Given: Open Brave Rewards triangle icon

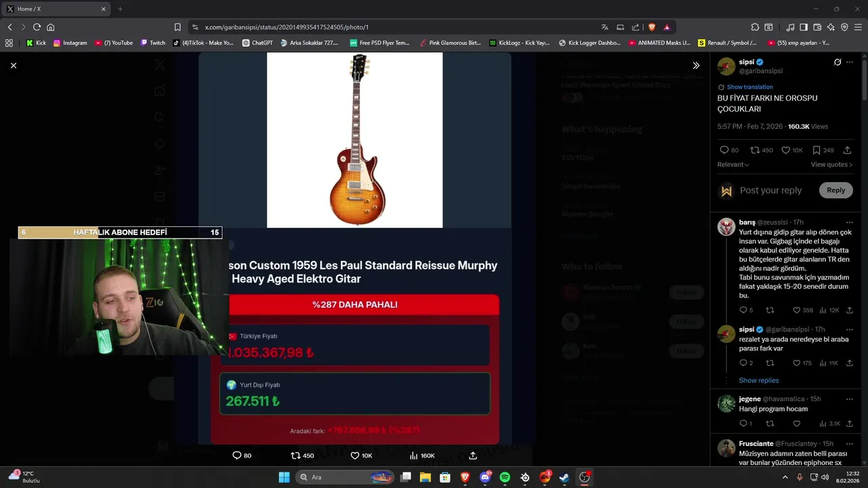Looking at the screenshot, I should 667,27.
